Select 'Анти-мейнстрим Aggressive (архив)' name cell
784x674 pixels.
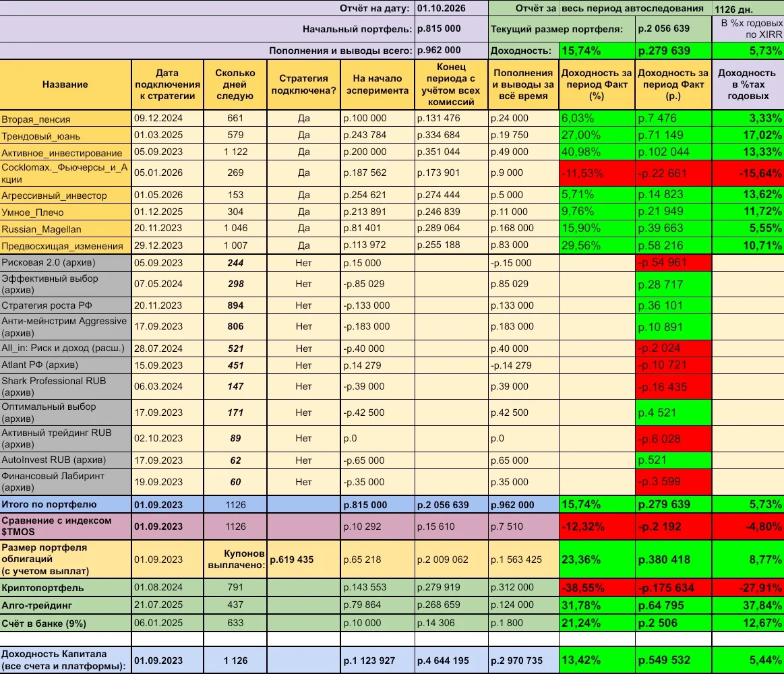(65, 326)
